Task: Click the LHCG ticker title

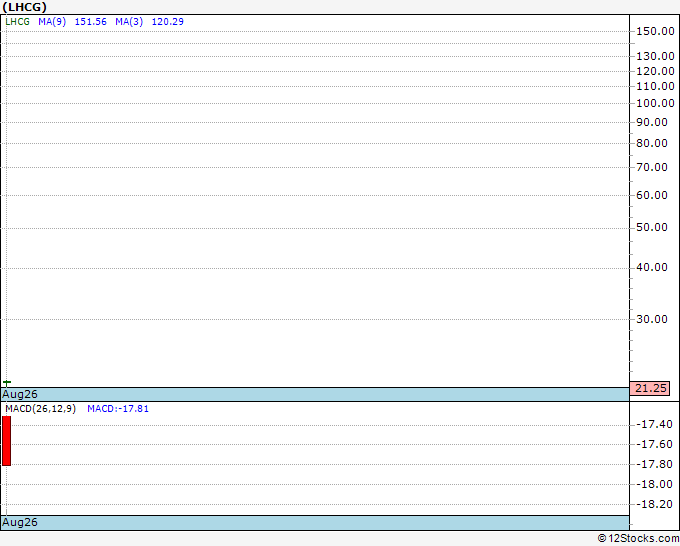Action: (x=24, y=7)
